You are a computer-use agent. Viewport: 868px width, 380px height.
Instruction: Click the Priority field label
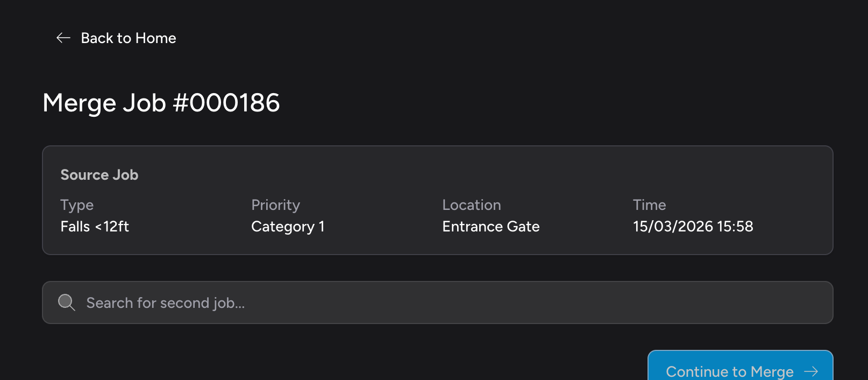(275, 205)
